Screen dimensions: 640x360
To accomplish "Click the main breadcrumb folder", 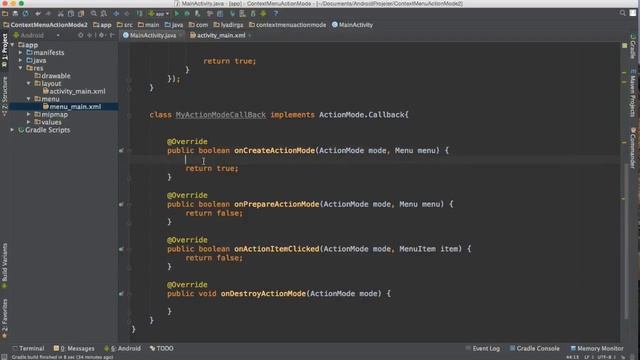I will [x=149, y=25].
